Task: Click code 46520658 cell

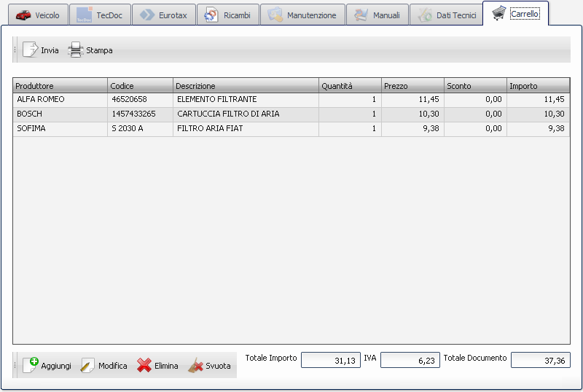Action: tap(140, 100)
